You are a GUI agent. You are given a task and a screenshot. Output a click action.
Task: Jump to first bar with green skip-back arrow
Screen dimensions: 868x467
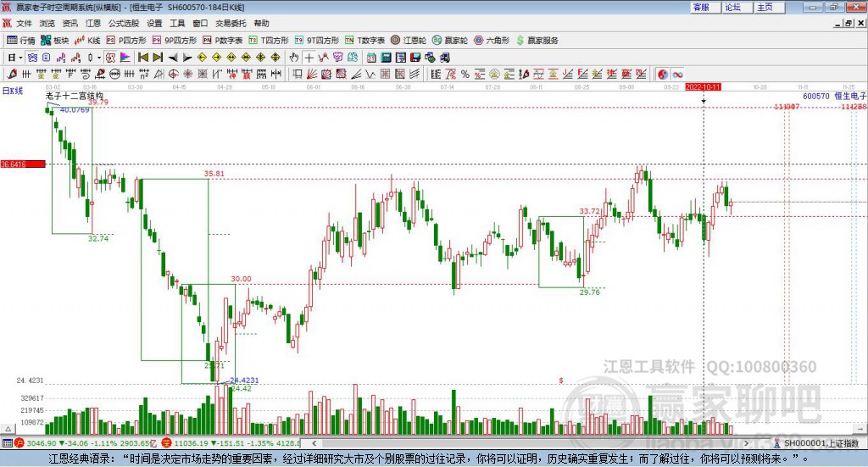click(142, 58)
